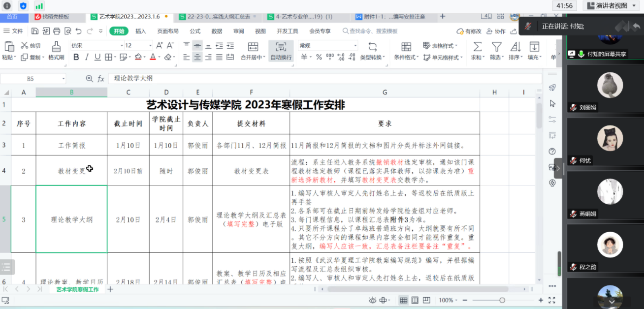Switch to the 插入 (Insert) ribbon tab
The width and height of the screenshot is (644, 309).
141,31
